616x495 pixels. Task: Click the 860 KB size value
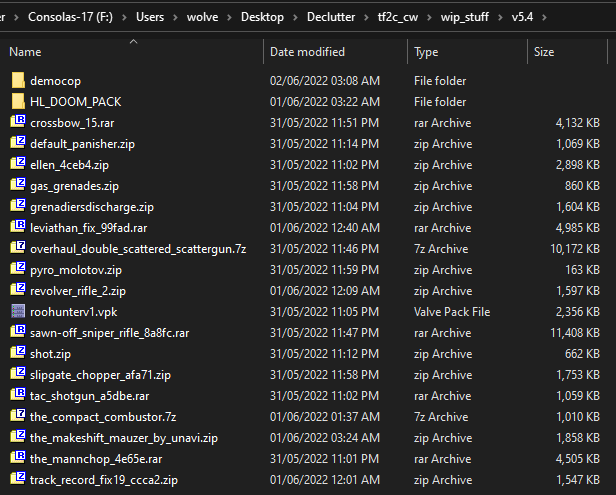pyautogui.click(x=582, y=186)
